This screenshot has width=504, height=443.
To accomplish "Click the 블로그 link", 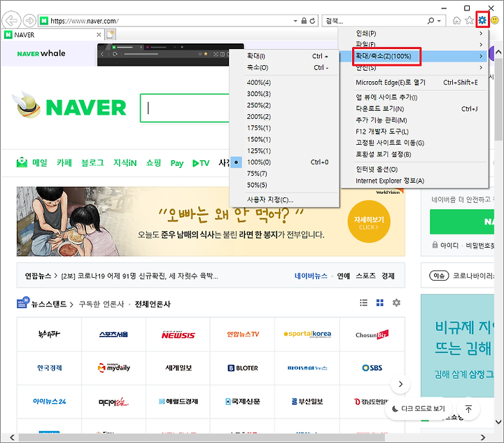I will point(92,163).
